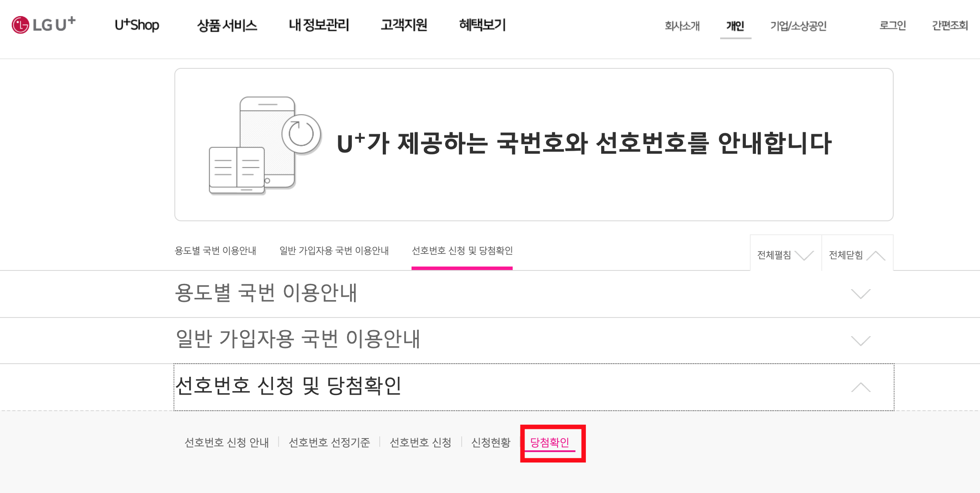This screenshot has height=493, width=980.
Task: Open the 내 정보관리 menu
Action: pyautogui.click(x=319, y=25)
